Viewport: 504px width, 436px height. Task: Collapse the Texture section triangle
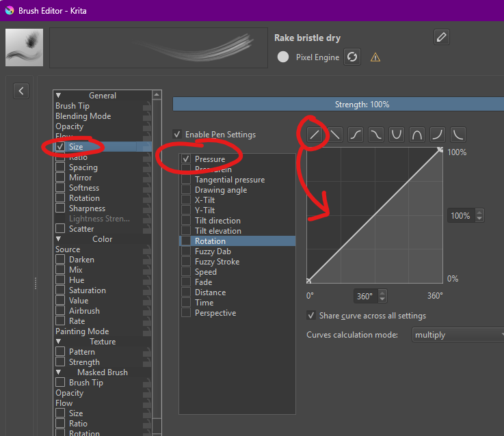[58, 342]
